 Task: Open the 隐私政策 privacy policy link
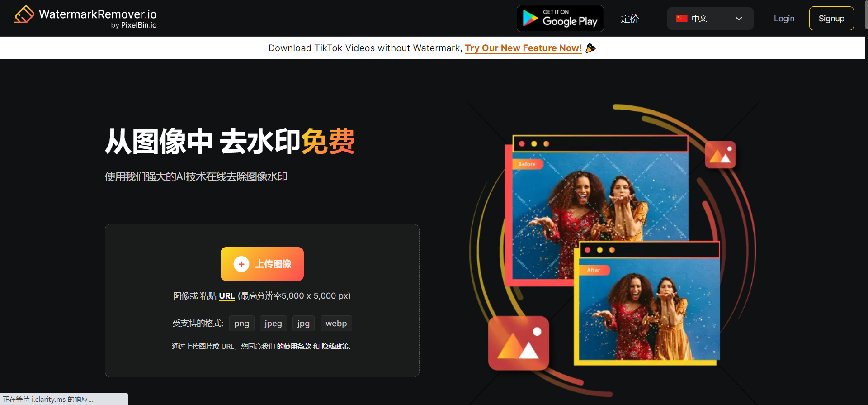coord(335,347)
